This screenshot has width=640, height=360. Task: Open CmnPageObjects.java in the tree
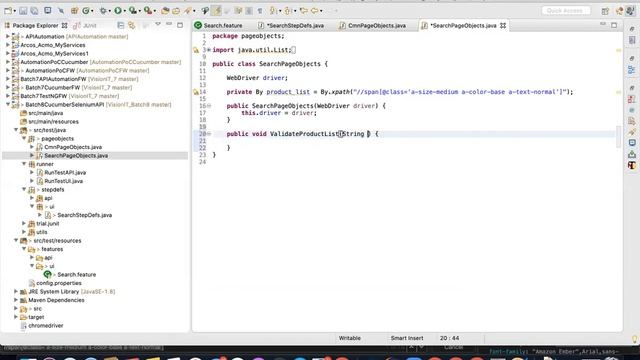click(x=73, y=147)
